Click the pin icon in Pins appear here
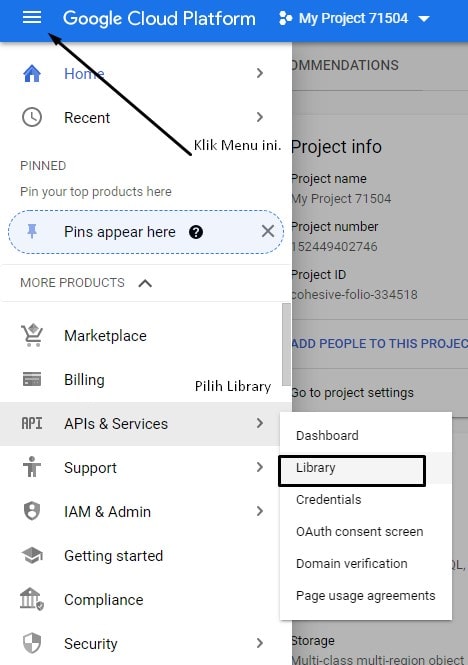The width and height of the screenshot is (468, 665). pyautogui.click(x=32, y=232)
